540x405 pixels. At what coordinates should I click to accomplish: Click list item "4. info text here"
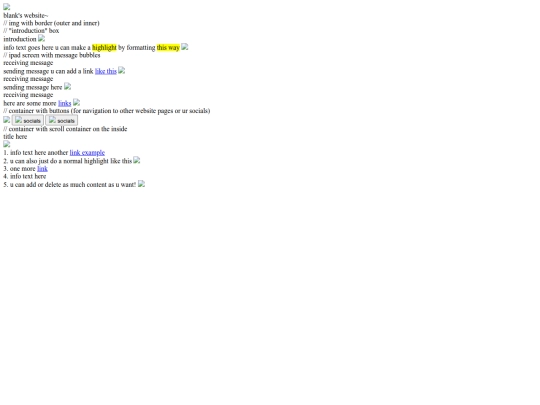[x=24, y=176]
